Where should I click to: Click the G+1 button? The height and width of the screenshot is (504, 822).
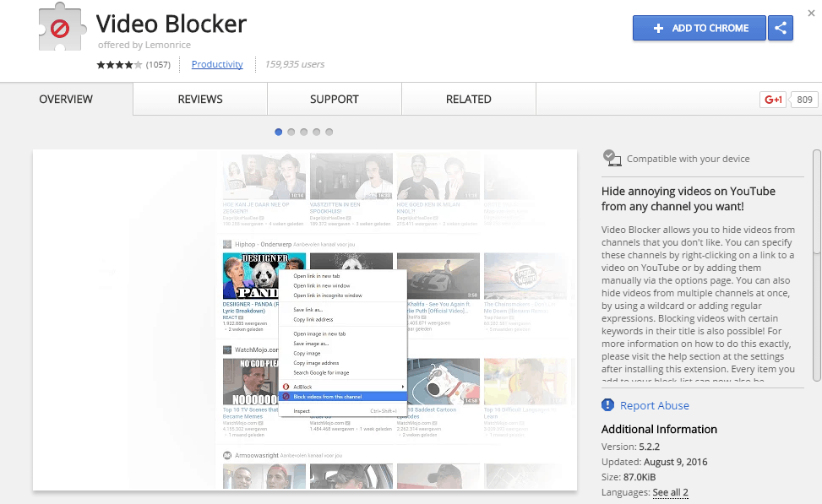(773, 100)
